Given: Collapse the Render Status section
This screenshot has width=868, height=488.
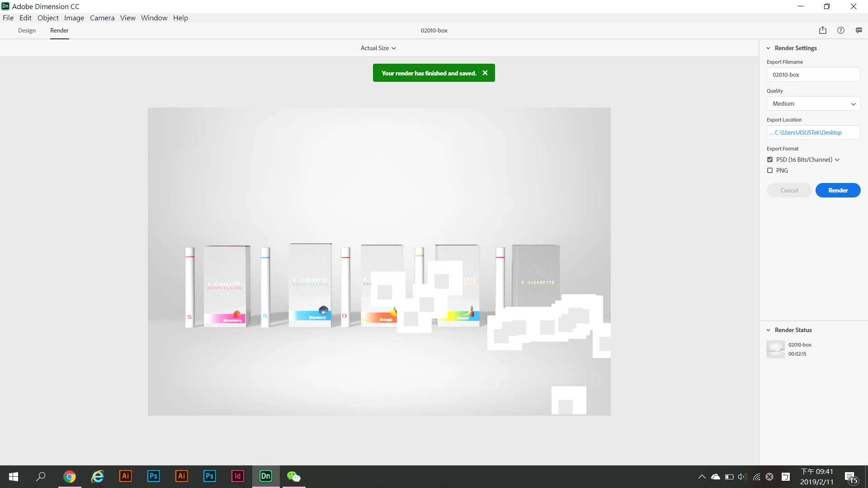Looking at the screenshot, I should click(x=768, y=330).
